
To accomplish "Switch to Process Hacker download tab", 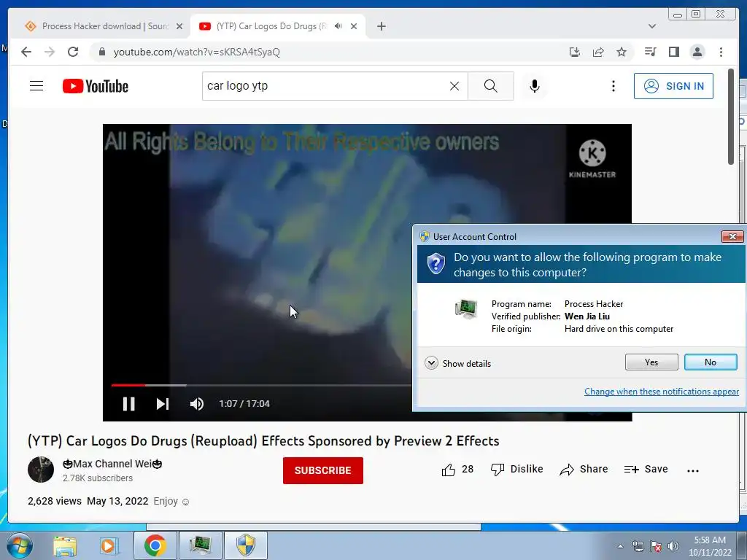I will click(x=104, y=26).
